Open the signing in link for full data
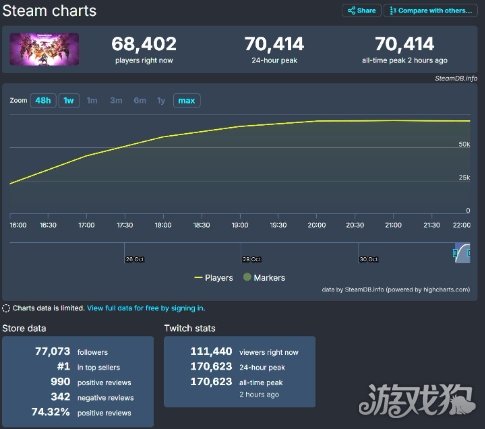Image resolution: width=485 pixels, height=429 pixels. pyautogui.click(x=146, y=308)
